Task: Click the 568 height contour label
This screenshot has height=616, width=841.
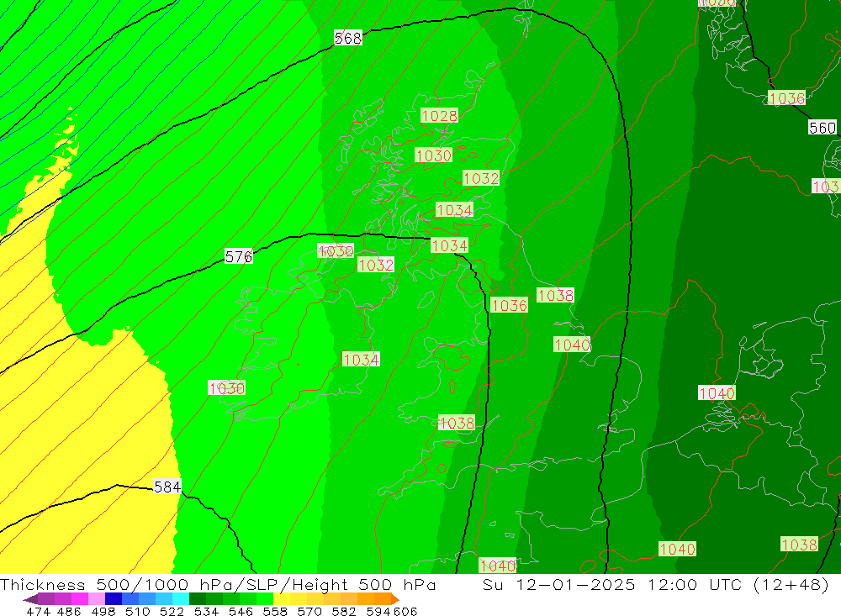Action: point(348,38)
